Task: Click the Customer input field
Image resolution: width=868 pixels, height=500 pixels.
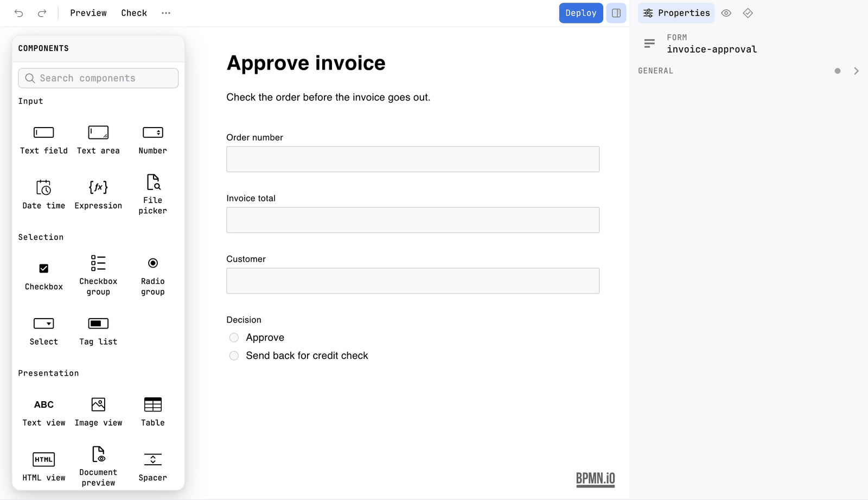Action: [413, 281]
